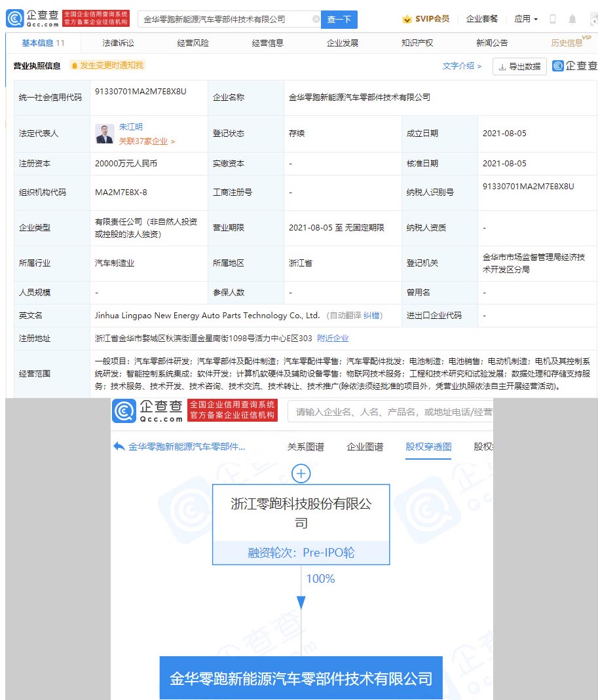Click the region value 浙江省
The image size is (598, 700).
click(301, 263)
